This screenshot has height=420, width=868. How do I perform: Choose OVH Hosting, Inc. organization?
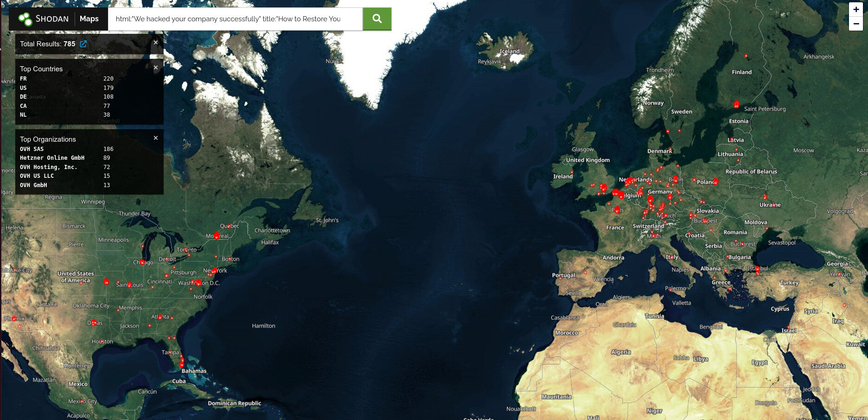48,167
